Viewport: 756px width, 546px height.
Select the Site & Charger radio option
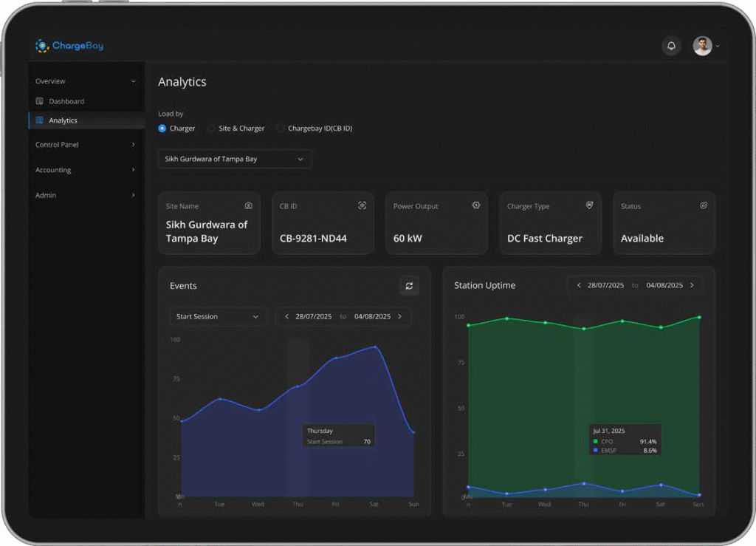[x=212, y=129]
